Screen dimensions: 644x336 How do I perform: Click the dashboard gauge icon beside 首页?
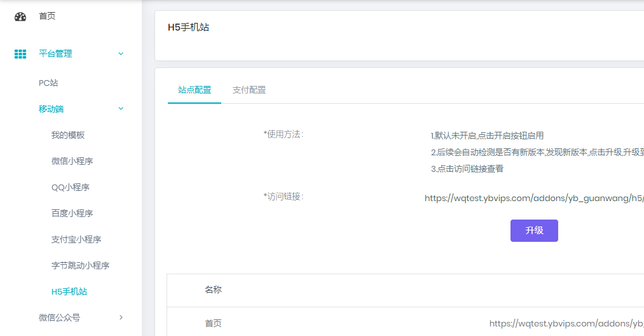click(20, 17)
